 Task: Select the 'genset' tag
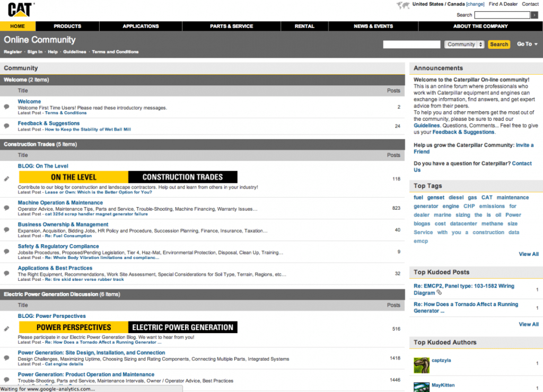436,198
